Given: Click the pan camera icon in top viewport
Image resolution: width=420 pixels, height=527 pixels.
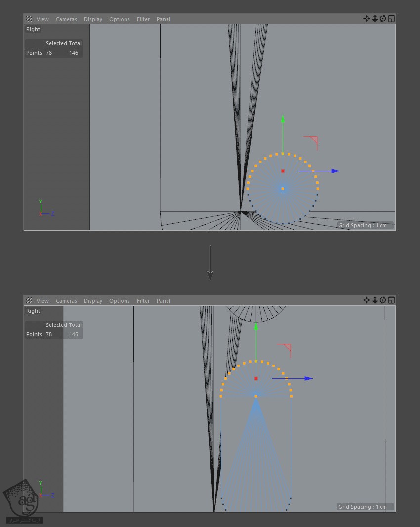Looking at the screenshot, I should 366,19.
